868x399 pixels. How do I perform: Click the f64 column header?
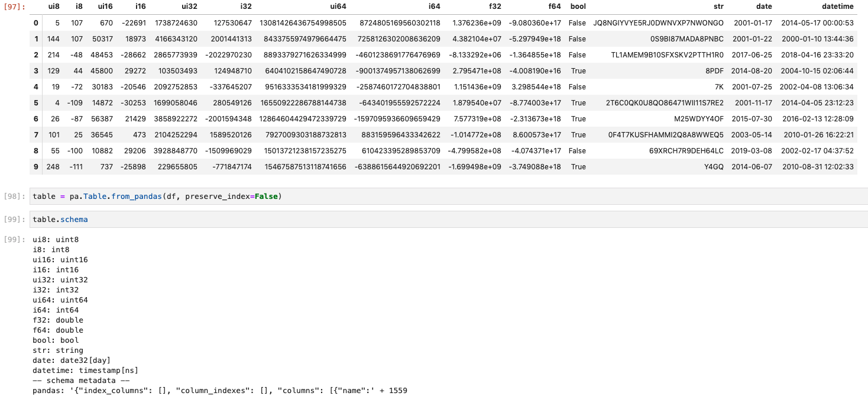554,6
